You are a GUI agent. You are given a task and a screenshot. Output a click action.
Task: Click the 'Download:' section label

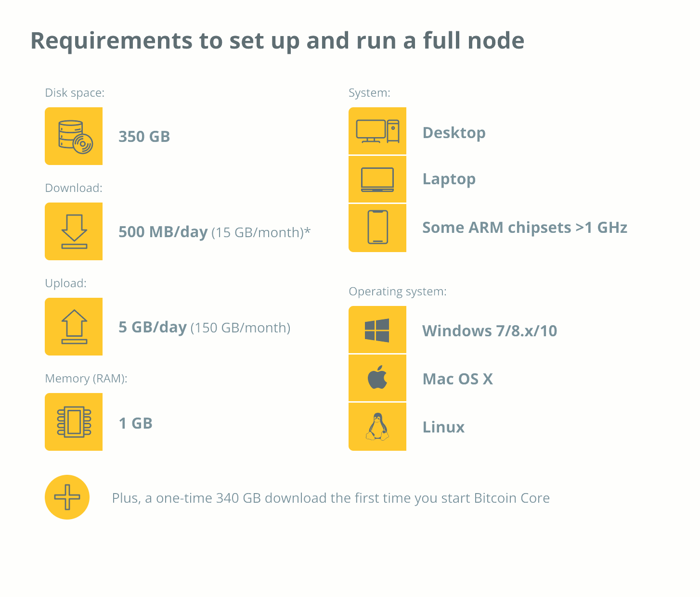click(x=74, y=188)
